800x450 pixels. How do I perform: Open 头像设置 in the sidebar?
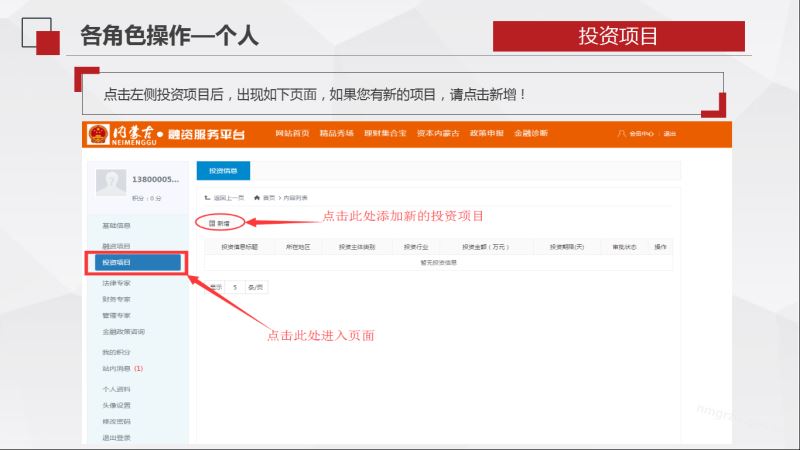point(116,405)
